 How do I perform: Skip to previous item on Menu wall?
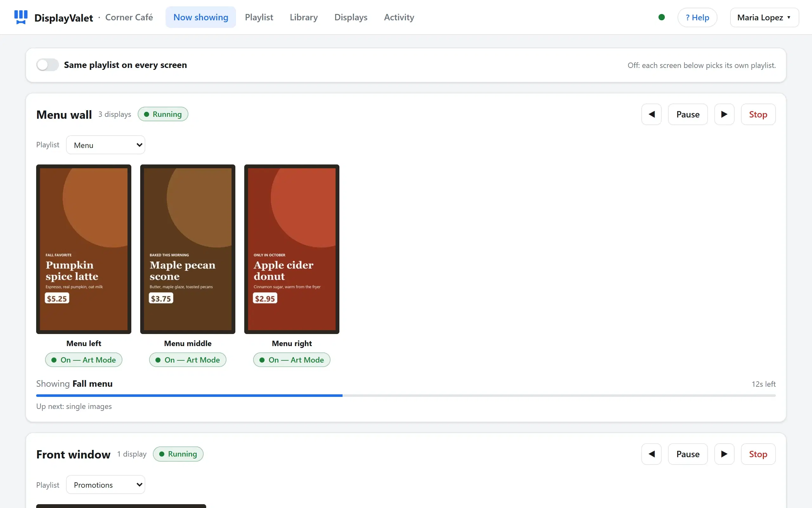click(651, 114)
